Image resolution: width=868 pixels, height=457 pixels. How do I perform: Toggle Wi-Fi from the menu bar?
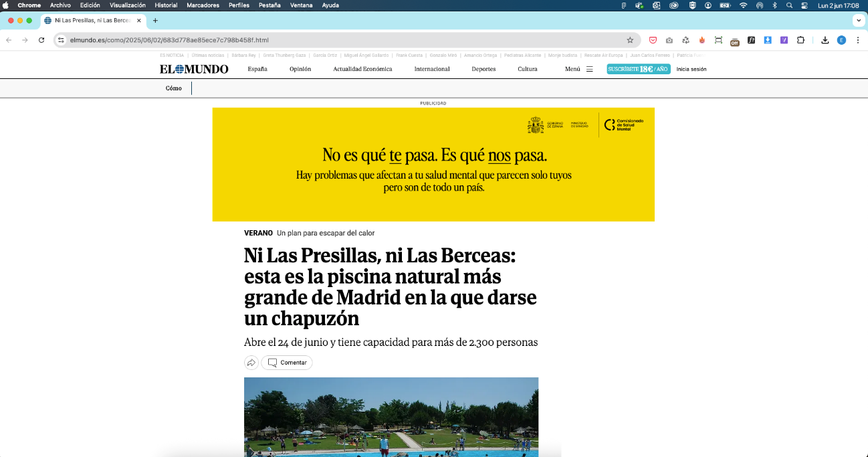tap(743, 5)
